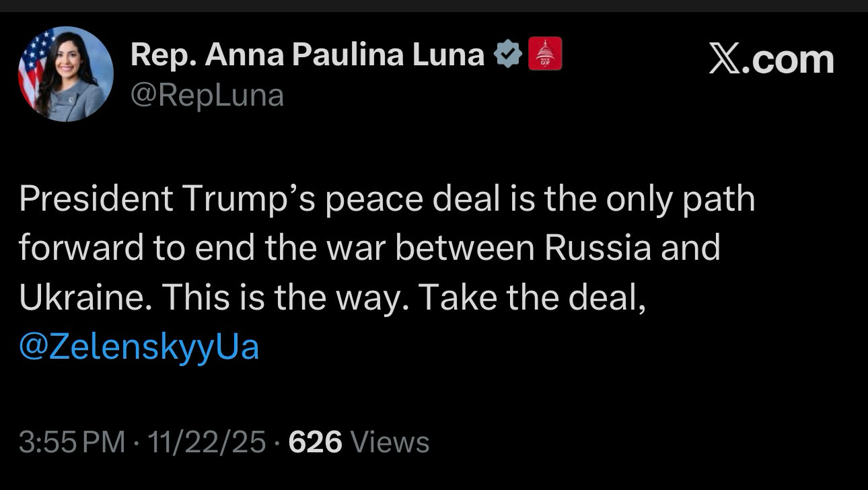Viewport: 868px width, 490px height.
Task: Click the 11/22/25 post date
Action: (x=207, y=442)
